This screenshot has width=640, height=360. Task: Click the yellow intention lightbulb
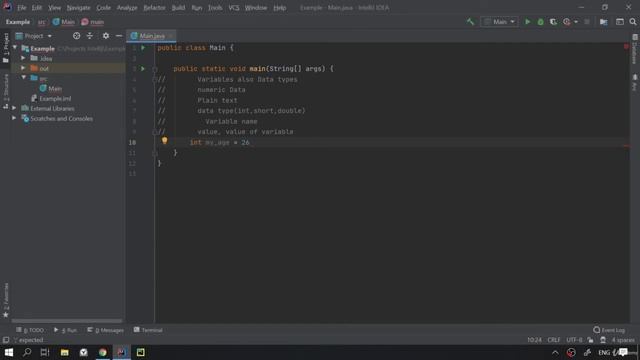(x=164, y=141)
